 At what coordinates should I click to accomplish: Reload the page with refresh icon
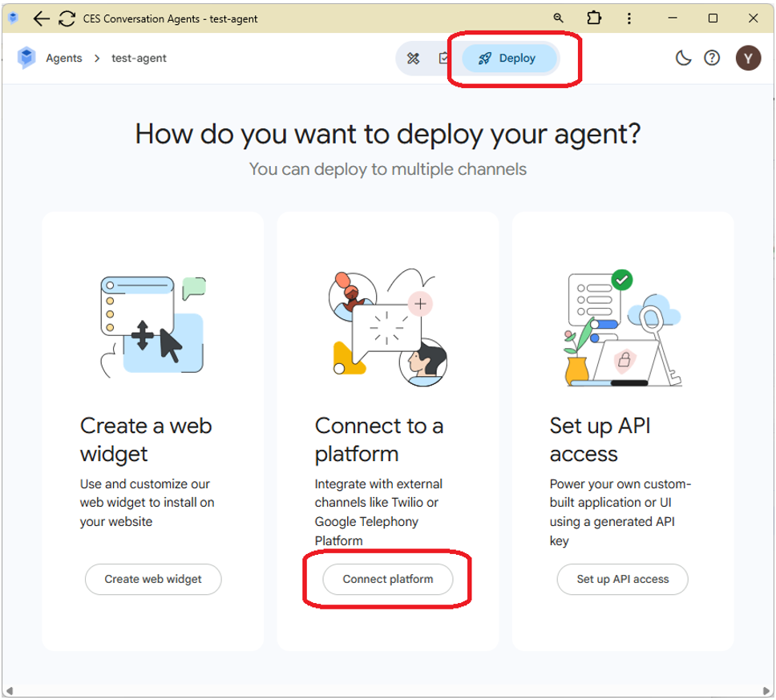tap(67, 18)
